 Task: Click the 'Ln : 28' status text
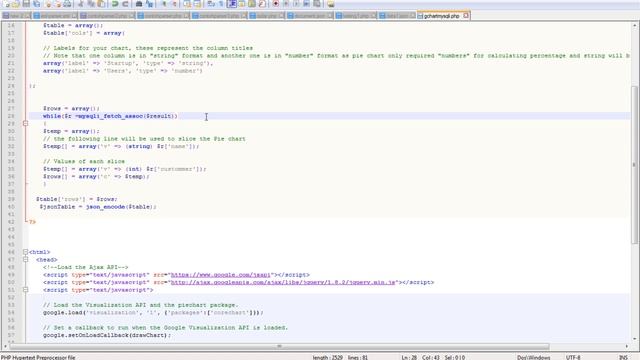tap(409, 357)
